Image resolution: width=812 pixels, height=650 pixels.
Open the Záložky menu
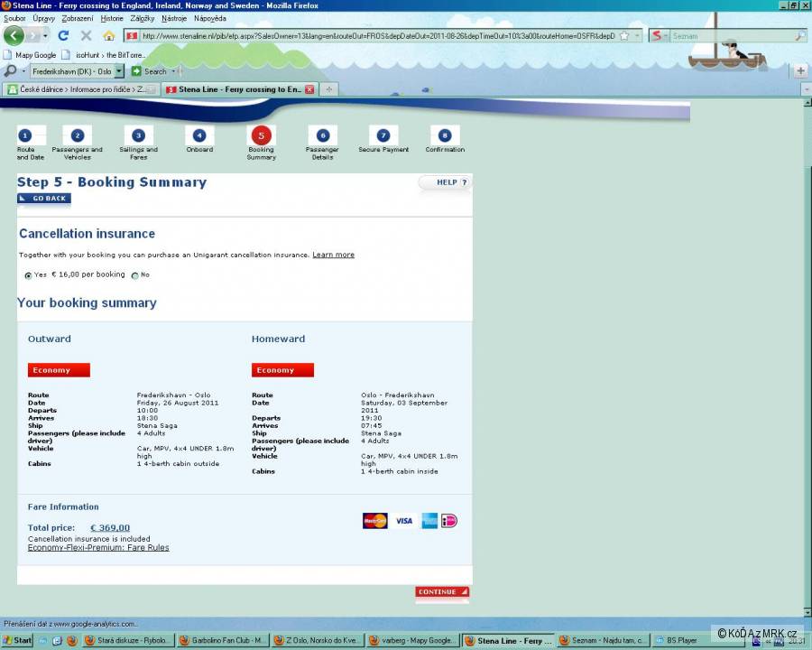click(143, 18)
